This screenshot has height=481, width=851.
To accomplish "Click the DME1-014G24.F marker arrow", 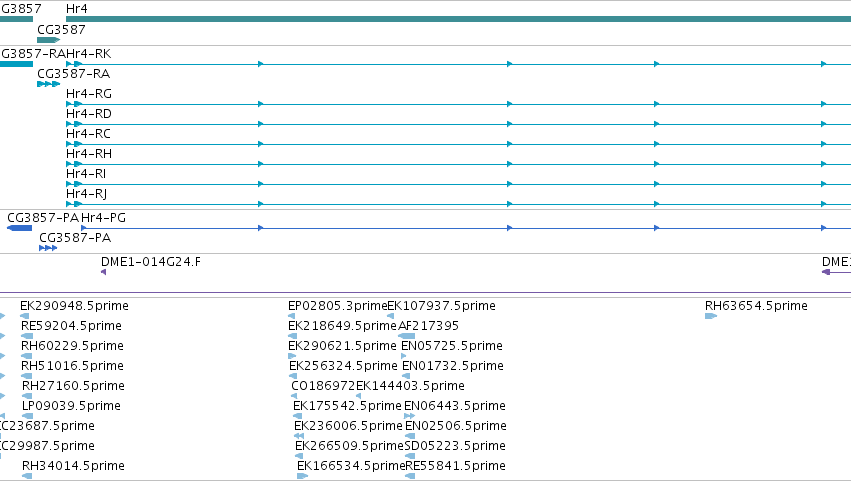I will pos(104,272).
